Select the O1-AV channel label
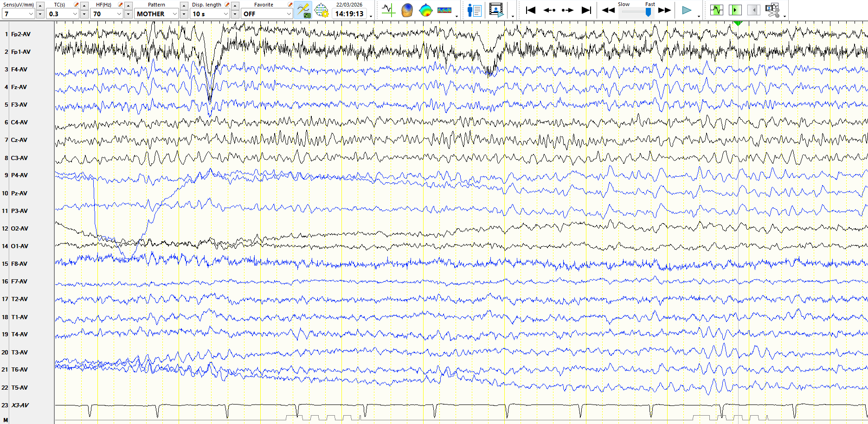The height and width of the screenshot is (424, 868). coord(19,246)
